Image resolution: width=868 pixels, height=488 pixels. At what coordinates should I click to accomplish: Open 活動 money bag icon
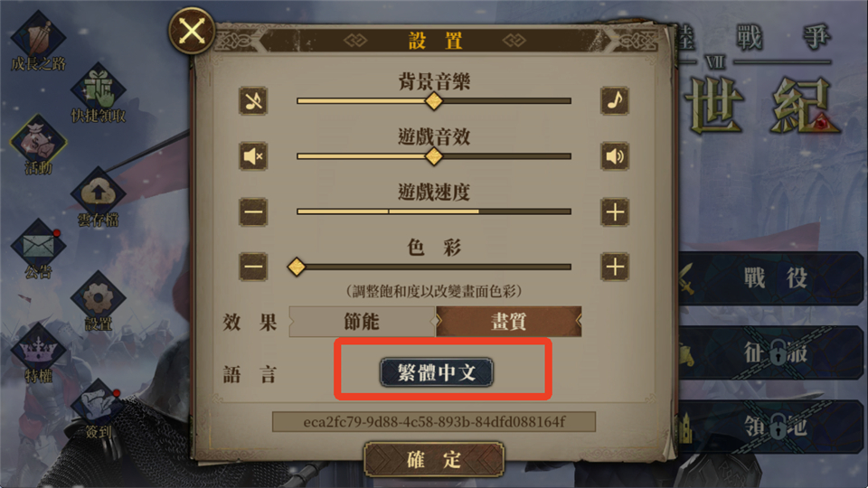click(38, 145)
